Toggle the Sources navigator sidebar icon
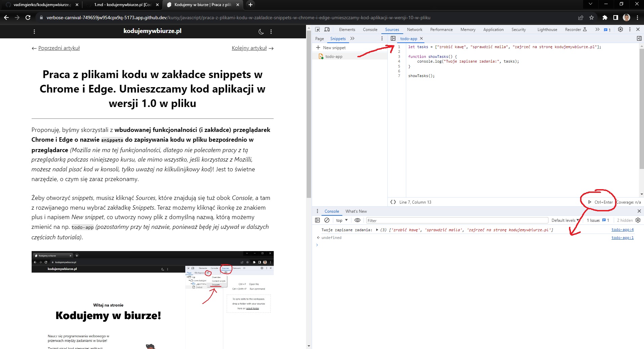This screenshot has height=349, width=644. coord(393,38)
